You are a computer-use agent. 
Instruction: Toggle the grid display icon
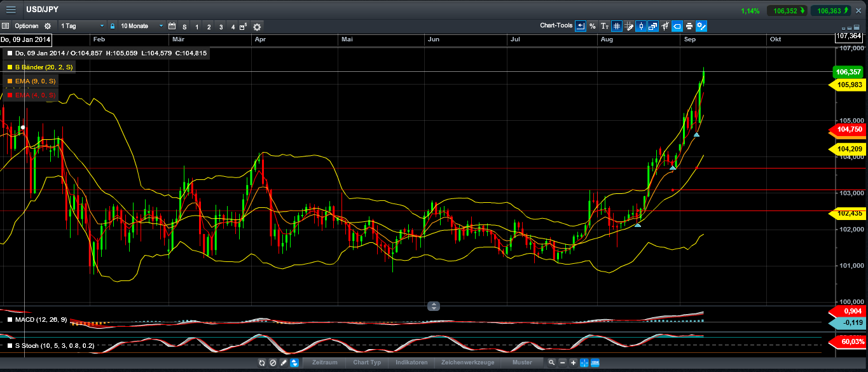click(x=616, y=26)
